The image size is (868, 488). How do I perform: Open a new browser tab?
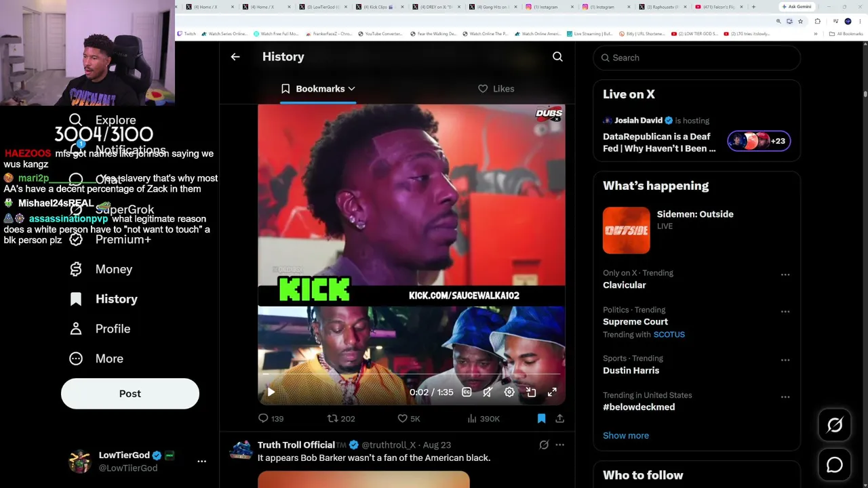(x=753, y=7)
